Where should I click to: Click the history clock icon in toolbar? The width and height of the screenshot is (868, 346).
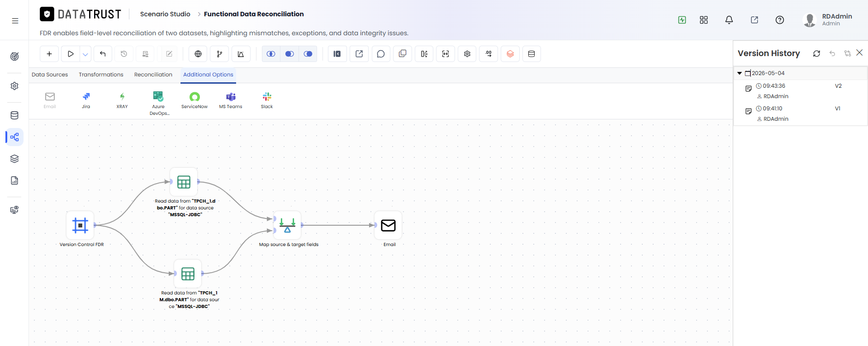point(124,54)
